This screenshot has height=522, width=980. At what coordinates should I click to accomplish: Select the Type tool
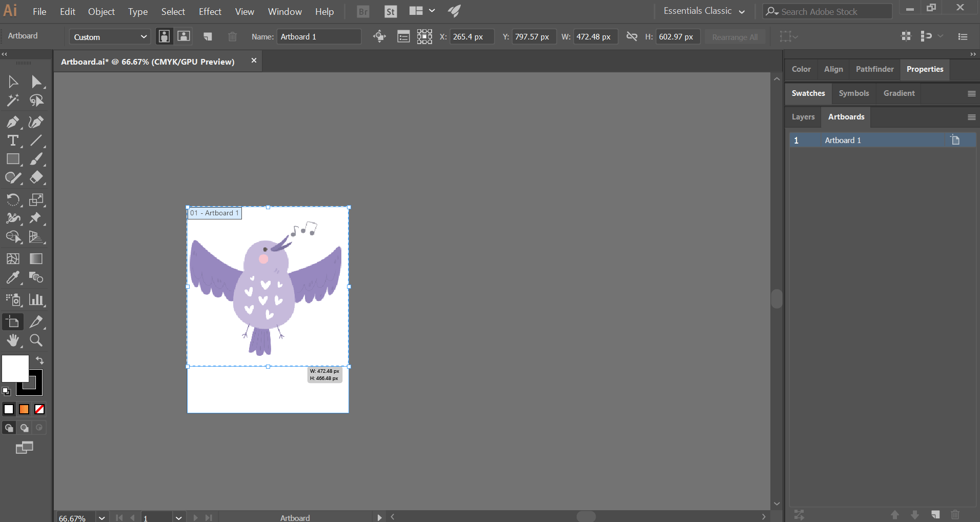coord(12,140)
